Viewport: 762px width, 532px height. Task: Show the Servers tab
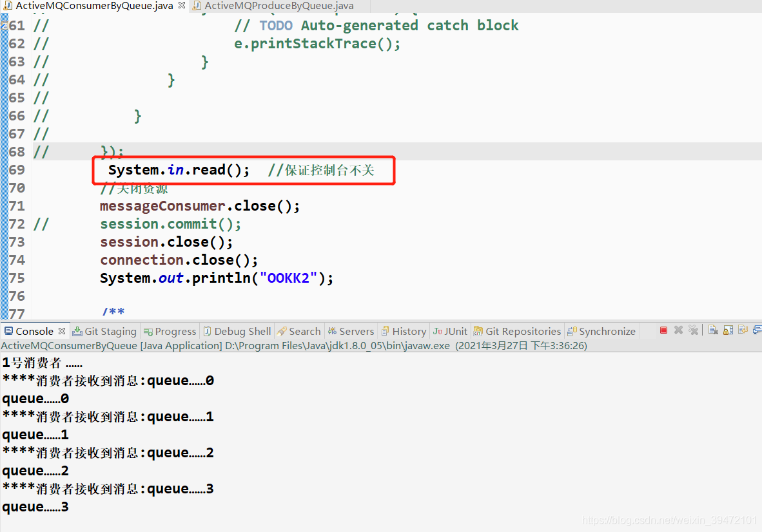(351, 332)
